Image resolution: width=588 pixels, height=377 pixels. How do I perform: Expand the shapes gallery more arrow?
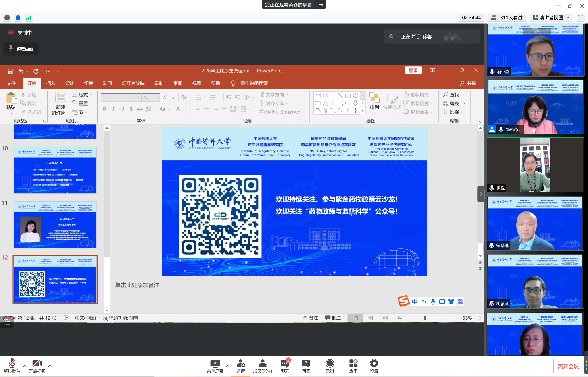point(363,111)
